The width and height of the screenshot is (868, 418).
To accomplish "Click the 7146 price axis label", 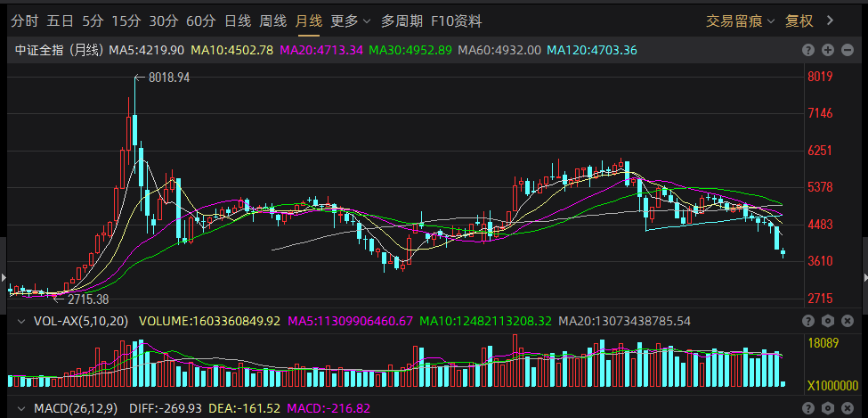I will (822, 114).
